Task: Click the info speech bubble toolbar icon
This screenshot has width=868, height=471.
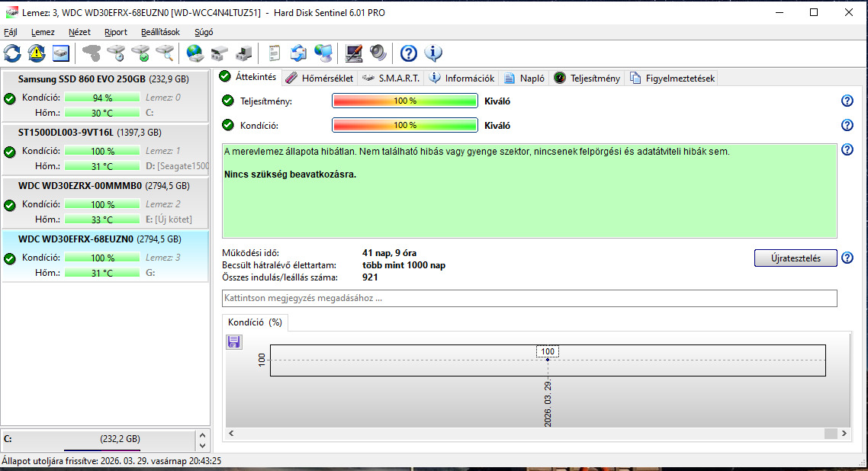Action: click(x=433, y=53)
